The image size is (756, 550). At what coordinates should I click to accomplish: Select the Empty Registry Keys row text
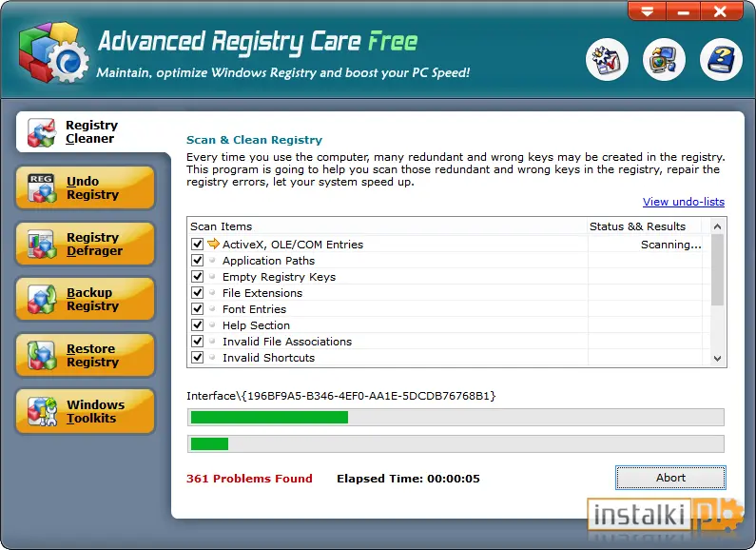(280, 277)
